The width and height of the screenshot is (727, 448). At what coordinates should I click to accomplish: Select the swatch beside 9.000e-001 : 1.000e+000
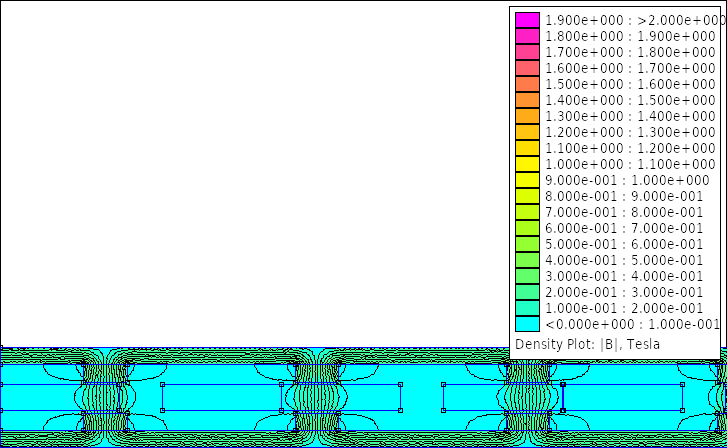point(527,180)
